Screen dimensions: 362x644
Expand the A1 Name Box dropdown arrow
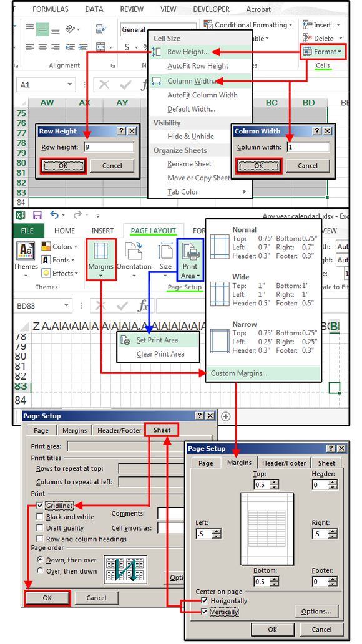coord(69,85)
